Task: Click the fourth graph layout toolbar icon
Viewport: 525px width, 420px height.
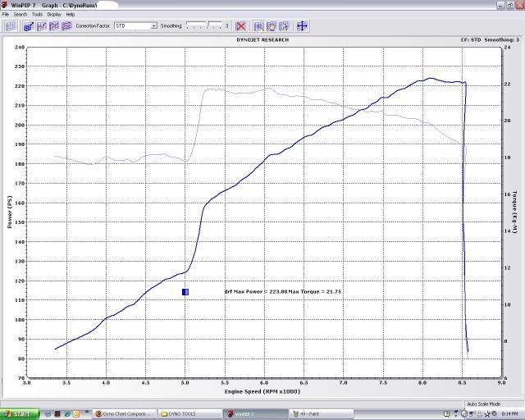Action: (x=66, y=26)
